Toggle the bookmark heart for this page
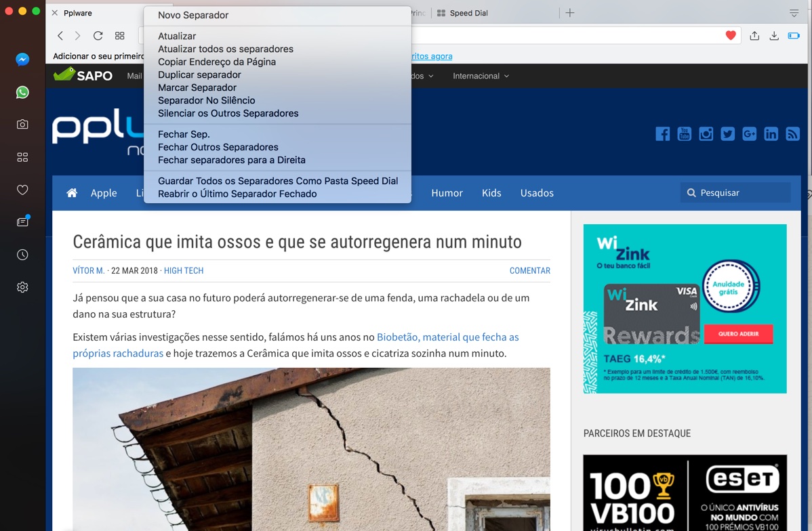812x531 pixels. (730, 35)
